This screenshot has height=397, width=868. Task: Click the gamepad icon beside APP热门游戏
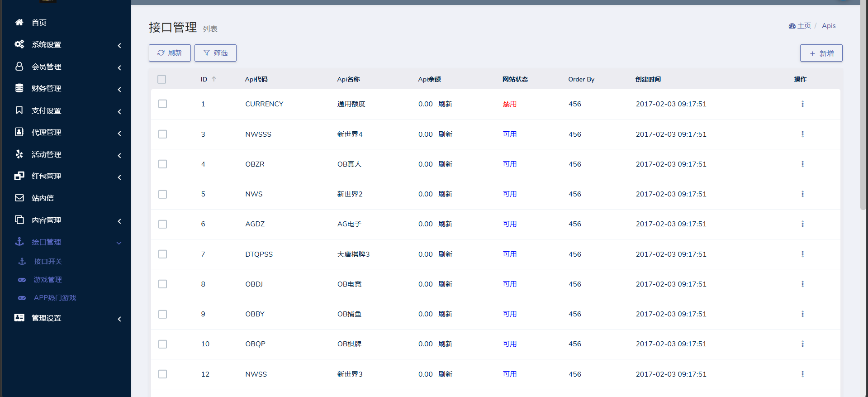coord(22,298)
